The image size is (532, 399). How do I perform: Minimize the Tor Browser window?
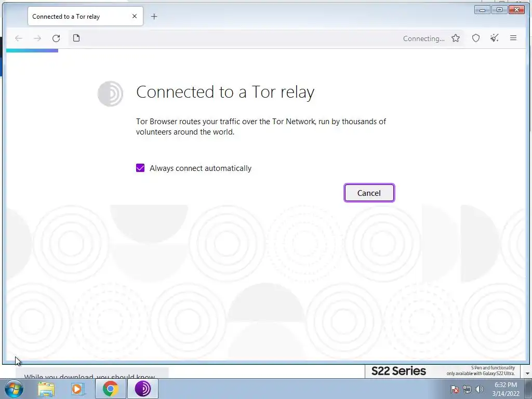[482, 10]
